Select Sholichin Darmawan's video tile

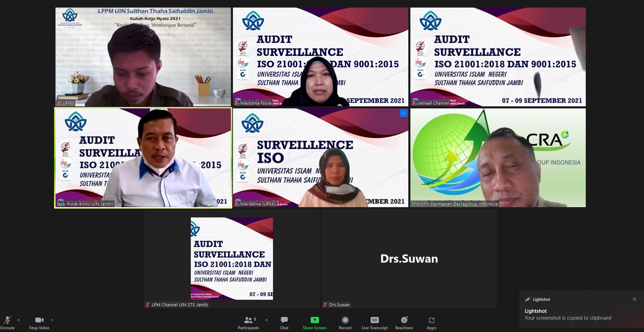coord(498,158)
